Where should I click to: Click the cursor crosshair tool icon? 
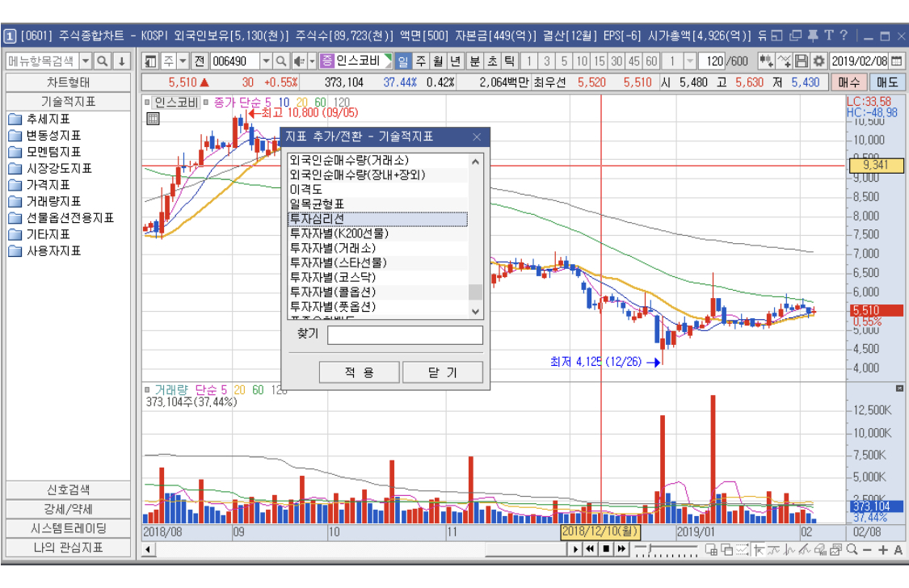(x=758, y=549)
